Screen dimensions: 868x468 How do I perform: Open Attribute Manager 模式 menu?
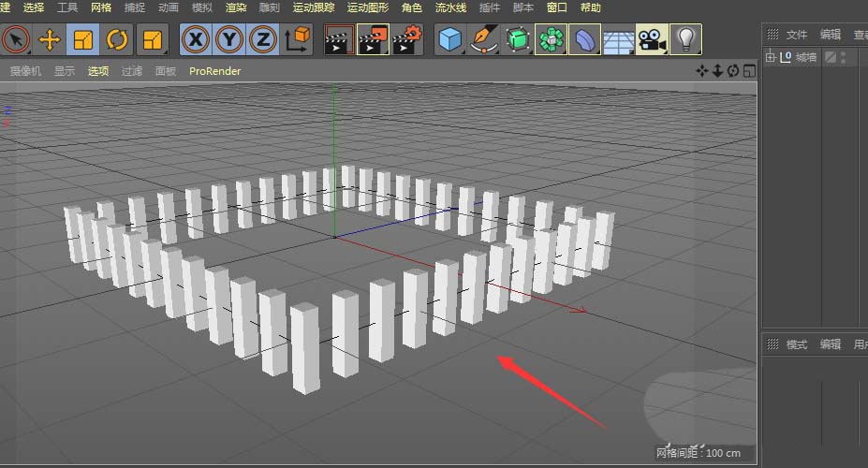797,344
